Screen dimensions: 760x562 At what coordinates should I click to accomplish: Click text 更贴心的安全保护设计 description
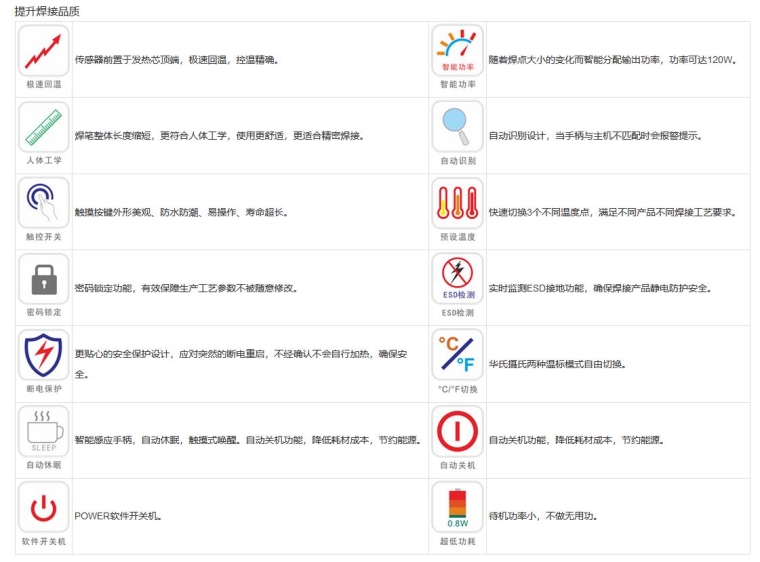(x=241, y=364)
